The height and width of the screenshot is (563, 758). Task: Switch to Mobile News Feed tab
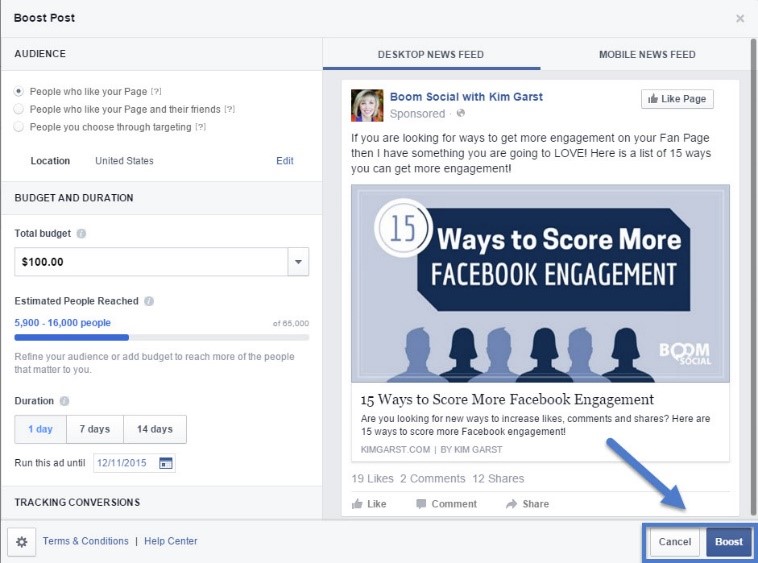pos(647,55)
